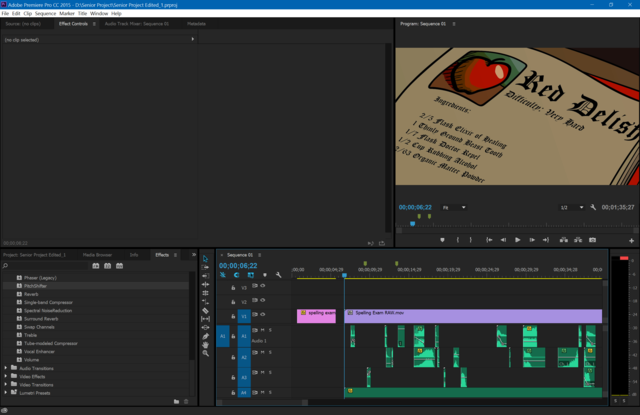Create new custom bin in Effects panel

click(x=176, y=402)
